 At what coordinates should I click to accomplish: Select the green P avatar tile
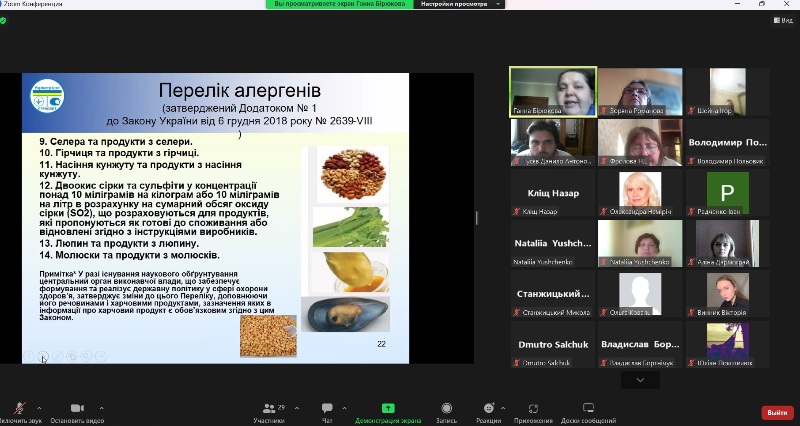728,193
